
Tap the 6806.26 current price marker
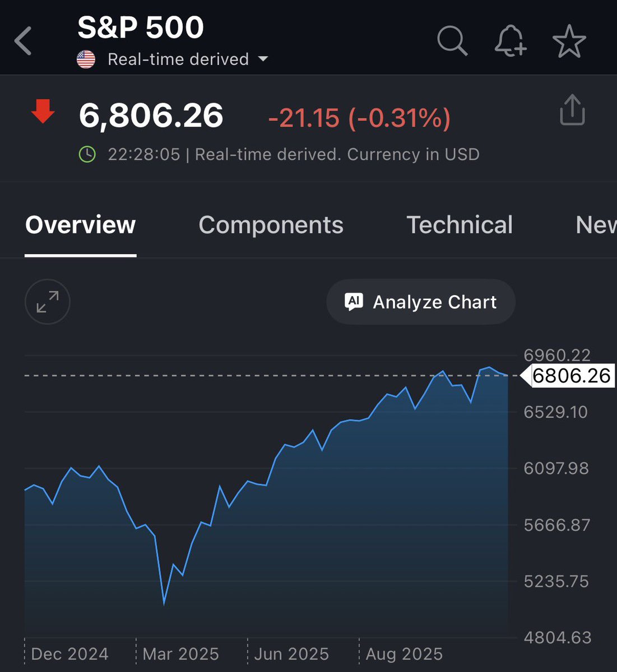pos(568,375)
